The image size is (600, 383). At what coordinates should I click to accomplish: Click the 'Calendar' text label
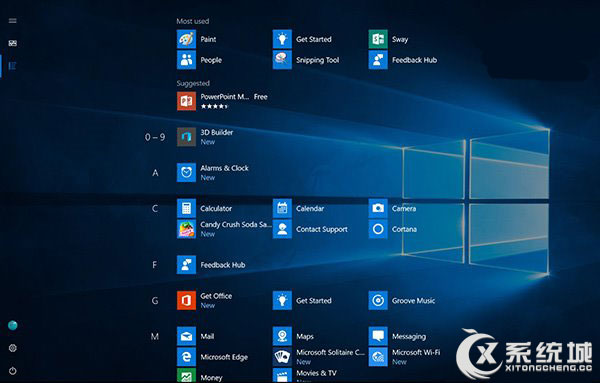310,209
